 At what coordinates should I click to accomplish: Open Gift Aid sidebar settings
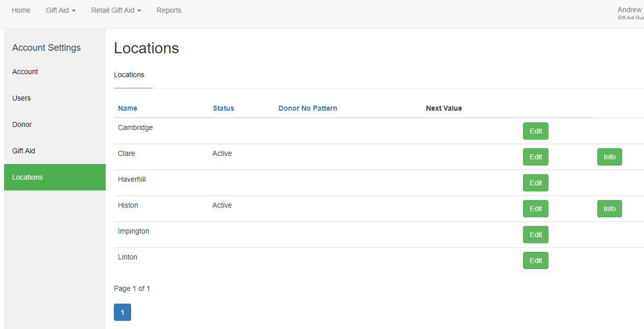tap(23, 151)
